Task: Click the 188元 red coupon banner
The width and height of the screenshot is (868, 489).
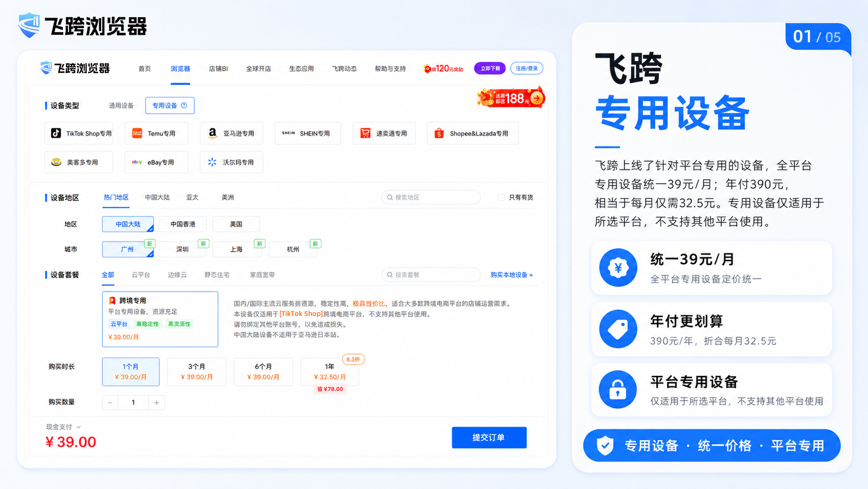Action: pos(511,98)
